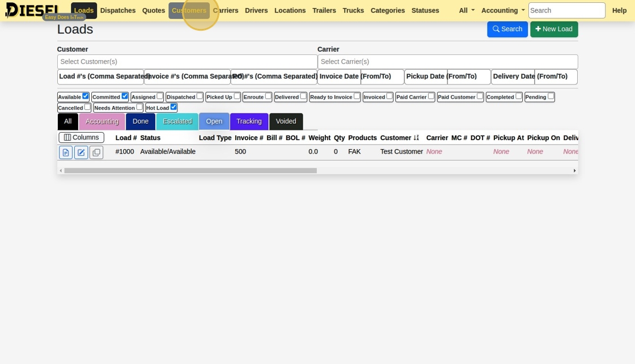Check the Delivered checkbox
This screenshot has width=635, height=364.
303,96
